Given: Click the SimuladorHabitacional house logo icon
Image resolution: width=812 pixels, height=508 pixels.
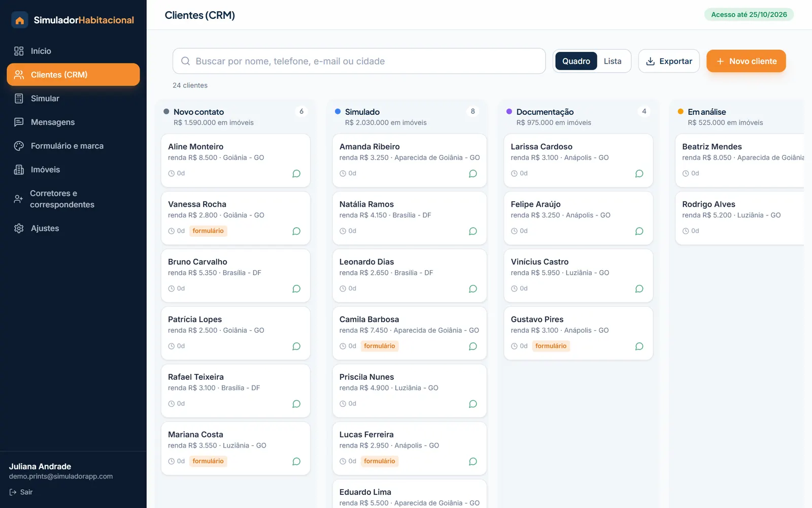Looking at the screenshot, I should pyautogui.click(x=20, y=20).
